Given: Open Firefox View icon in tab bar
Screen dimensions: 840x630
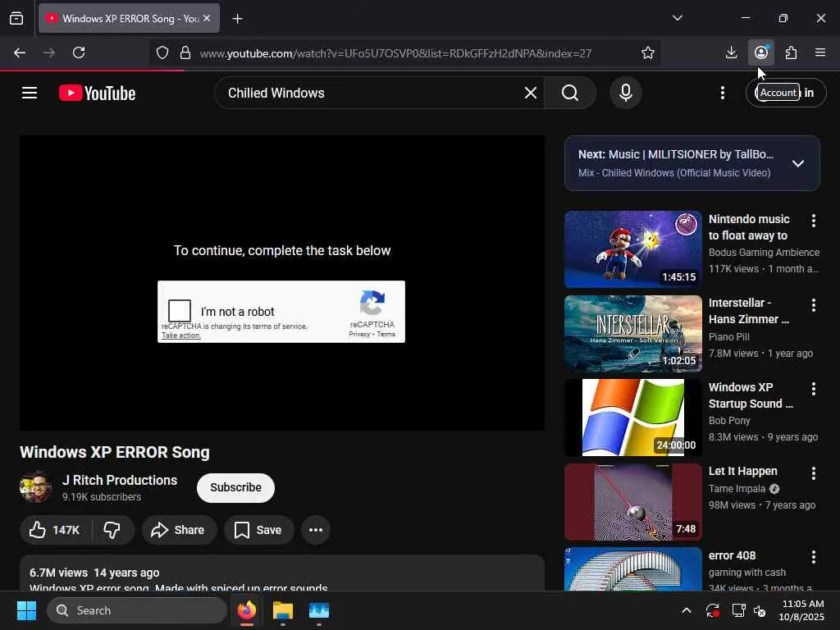Looking at the screenshot, I should tap(16, 19).
